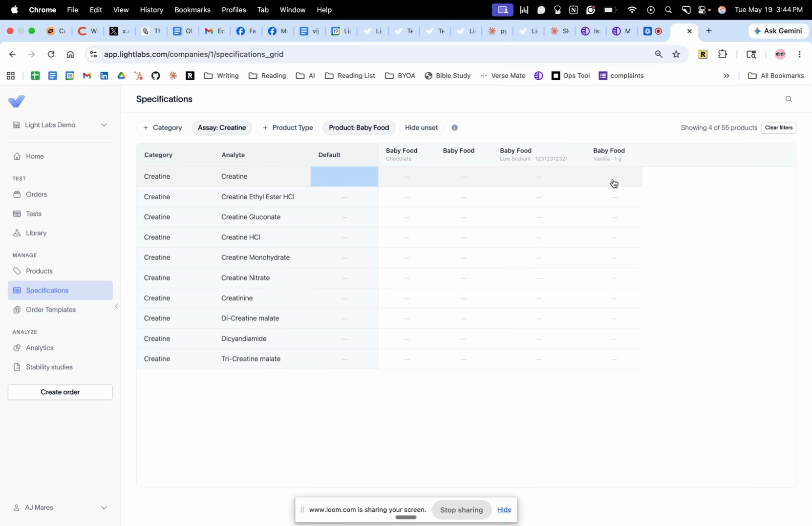Add a Category filter
This screenshot has height=526, width=812.
(x=162, y=128)
